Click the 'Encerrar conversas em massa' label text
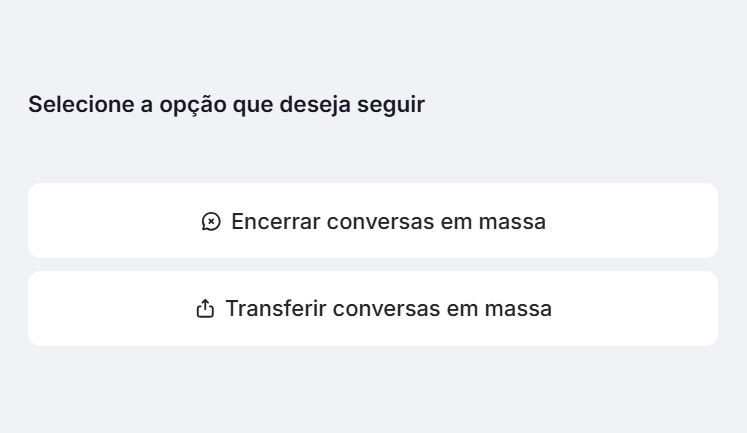 388,221
